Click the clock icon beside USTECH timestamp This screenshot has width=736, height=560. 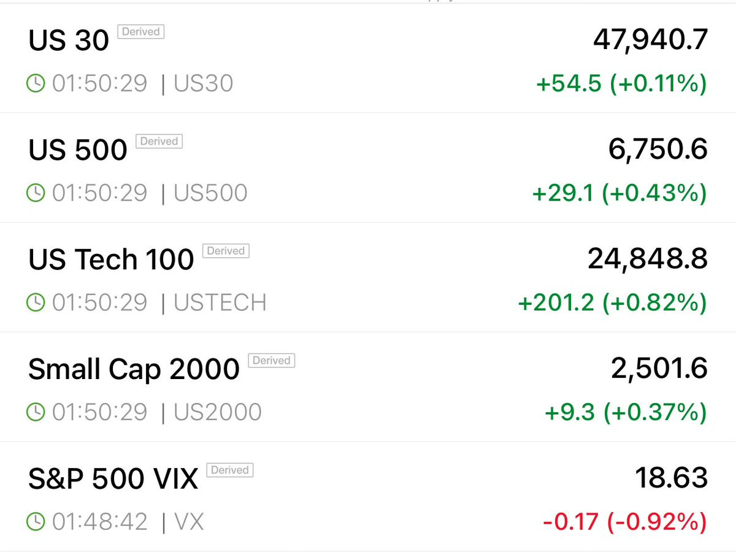tap(36, 302)
